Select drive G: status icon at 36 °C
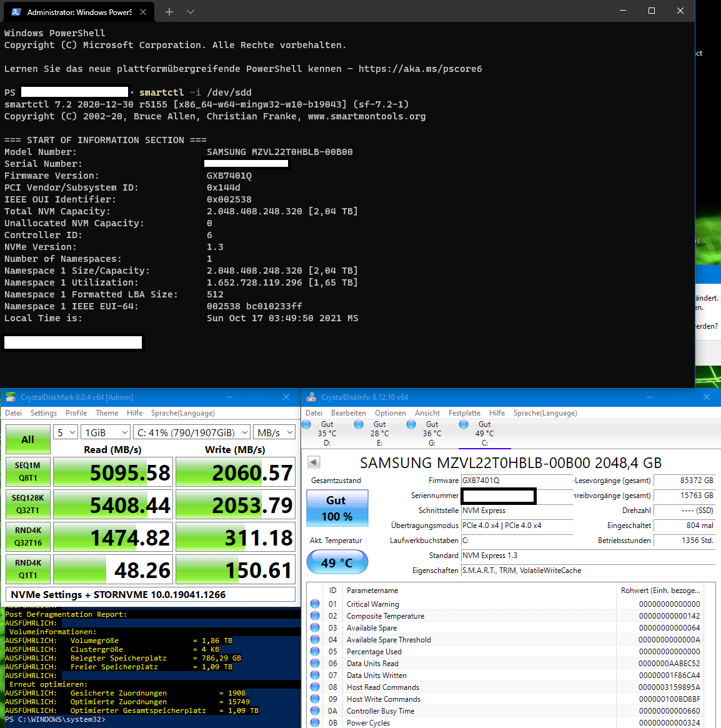The image size is (721, 728). [411, 424]
